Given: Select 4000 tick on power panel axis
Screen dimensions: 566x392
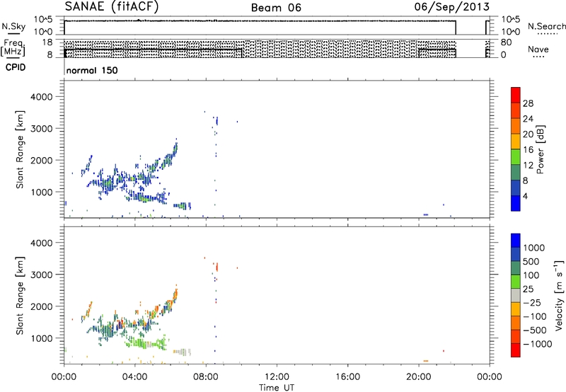Looking at the screenshot, I should pyautogui.click(x=42, y=97).
